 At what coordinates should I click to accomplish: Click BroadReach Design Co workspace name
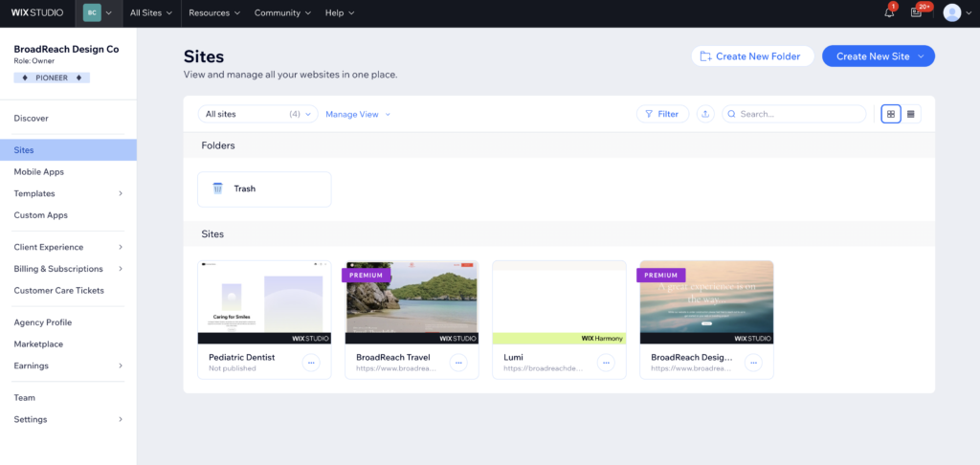pos(66,50)
